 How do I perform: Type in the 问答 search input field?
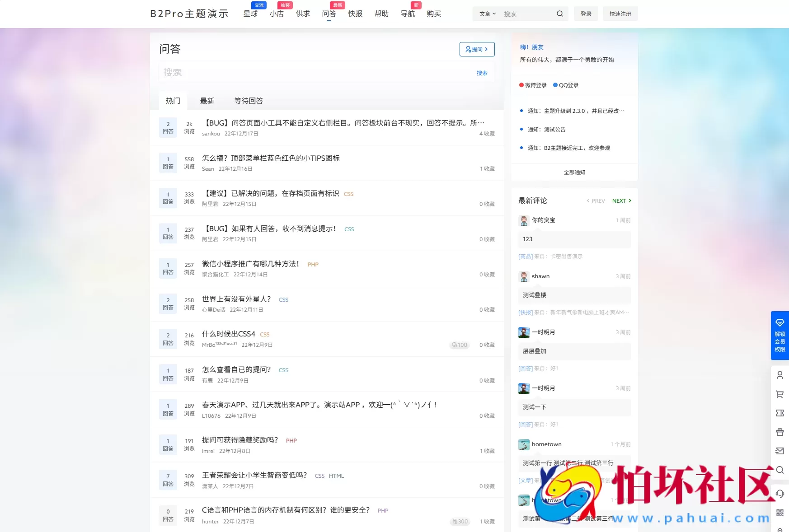(x=294, y=72)
